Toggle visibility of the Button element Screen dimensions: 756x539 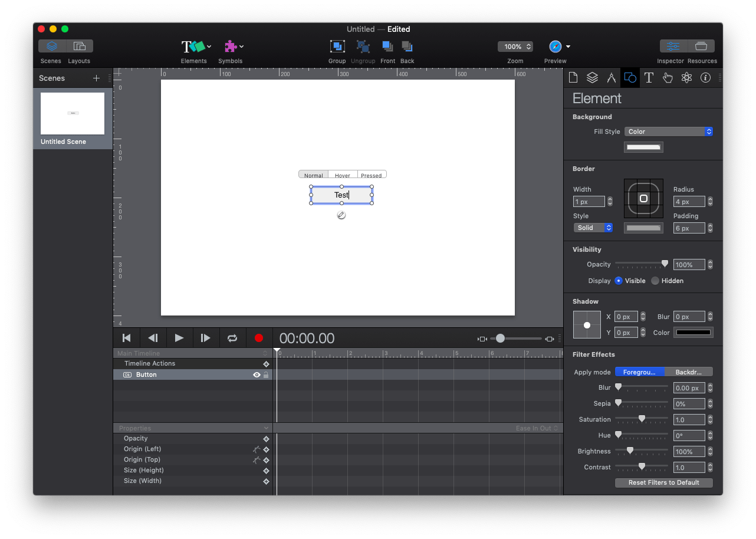257,374
